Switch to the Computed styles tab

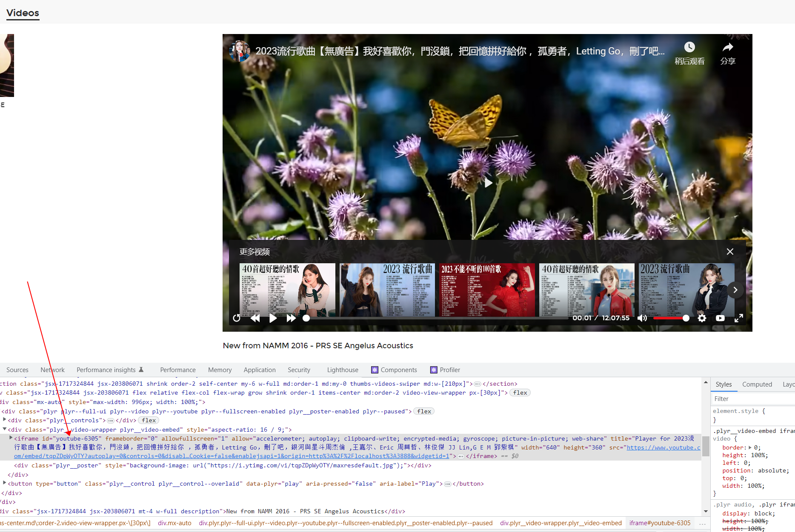(757, 384)
